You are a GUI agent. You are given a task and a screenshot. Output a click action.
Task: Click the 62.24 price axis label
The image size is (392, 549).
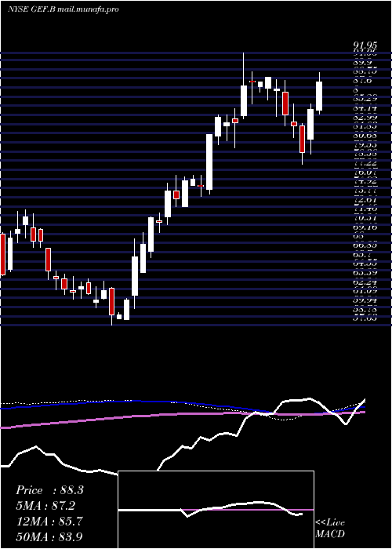point(365,282)
